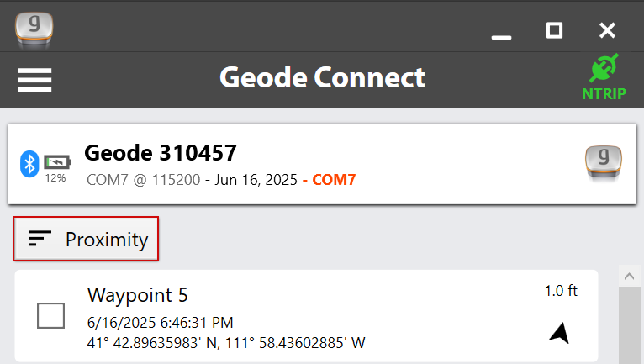Click the orange COM7 port link
This screenshot has width=644, height=364.
(334, 180)
